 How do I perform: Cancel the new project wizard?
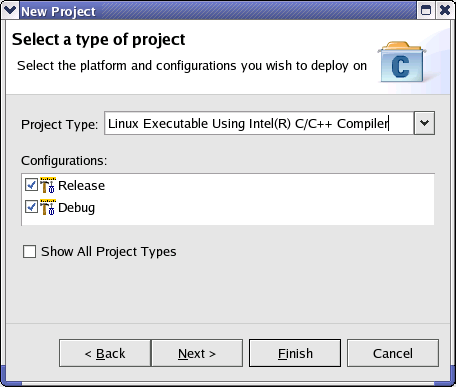pyautogui.click(x=393, y=353)
